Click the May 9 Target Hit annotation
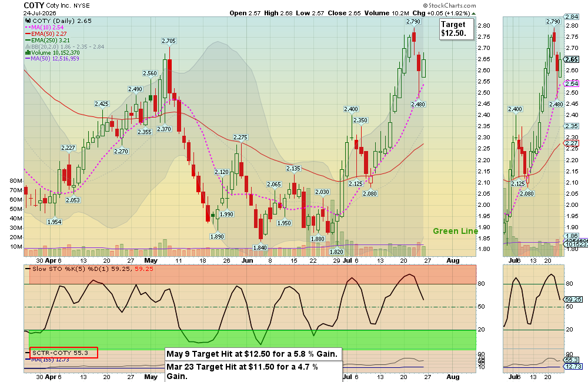588x382 pixels. point(252,354)
